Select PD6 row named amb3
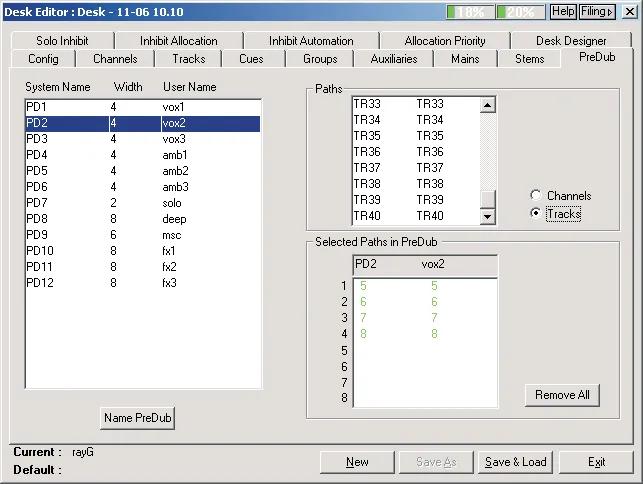Viewport: 643px width, 484px height. (x=143, y=187)
